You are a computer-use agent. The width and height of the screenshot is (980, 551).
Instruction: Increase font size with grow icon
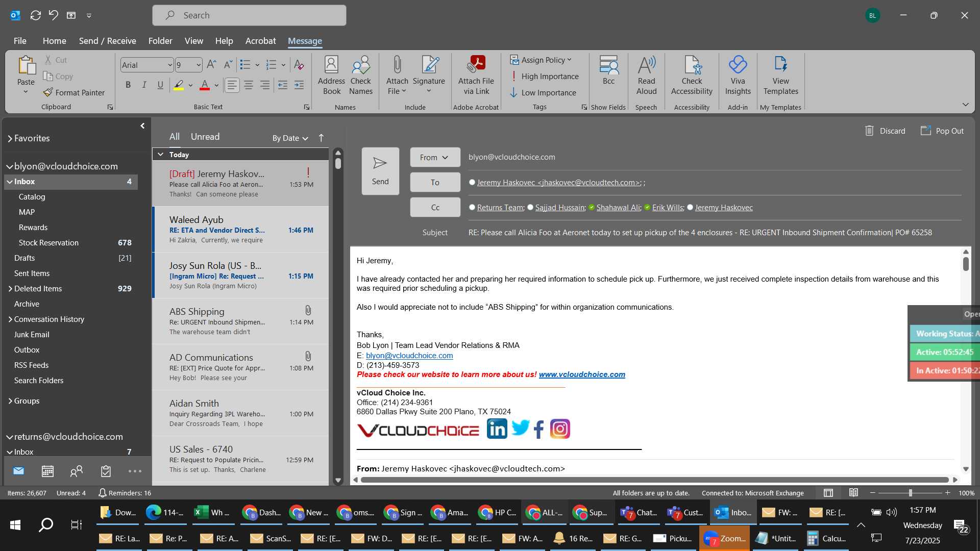pos(212,64)
